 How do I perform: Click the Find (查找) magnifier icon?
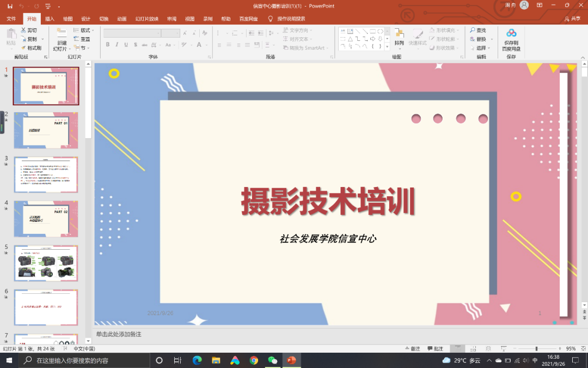point(473,31)
